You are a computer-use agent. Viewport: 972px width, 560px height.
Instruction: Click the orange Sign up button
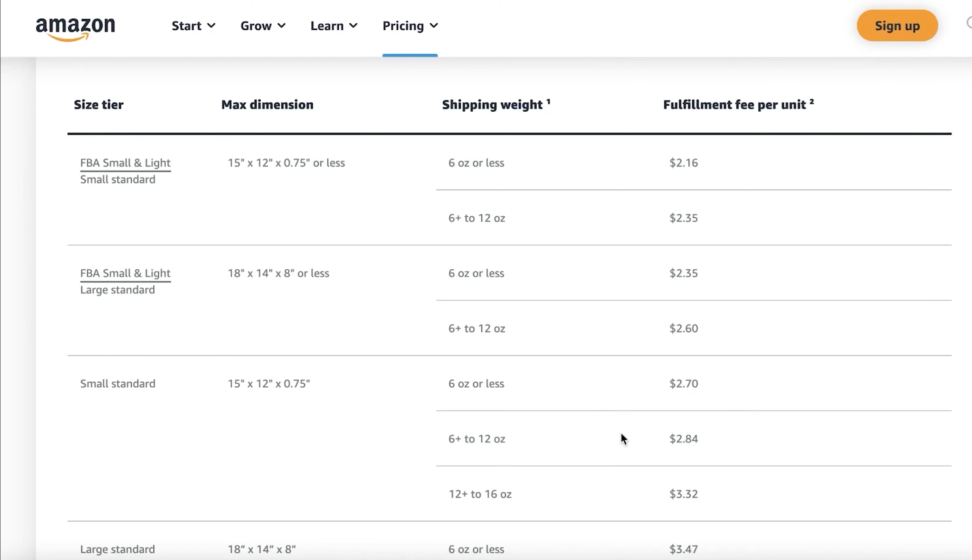[897, 26]
